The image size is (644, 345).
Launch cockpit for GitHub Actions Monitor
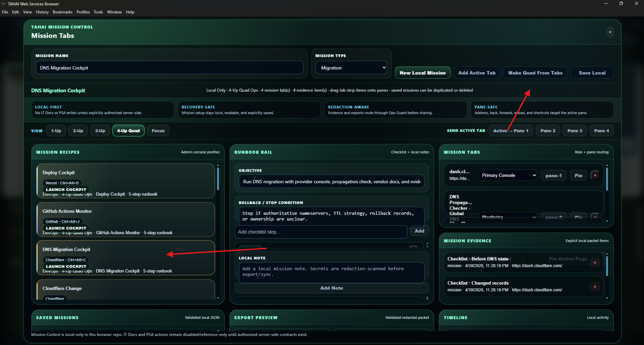tap(66, 228)
